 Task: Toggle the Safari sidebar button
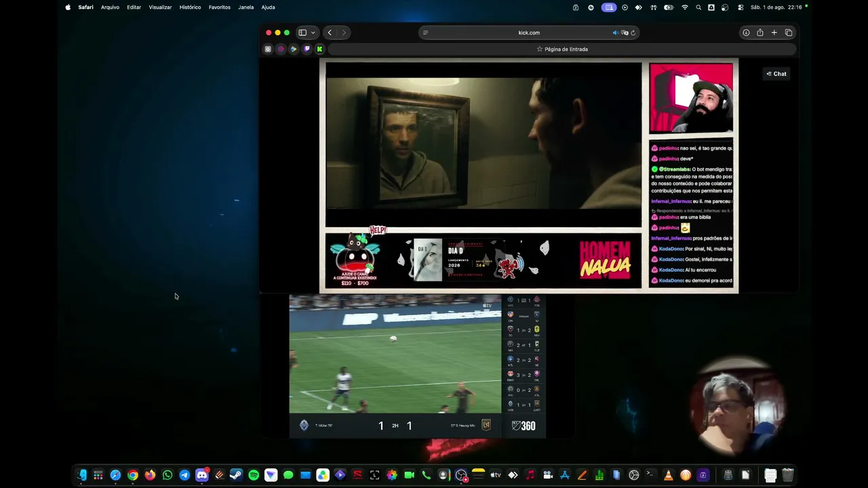(302, 33)
